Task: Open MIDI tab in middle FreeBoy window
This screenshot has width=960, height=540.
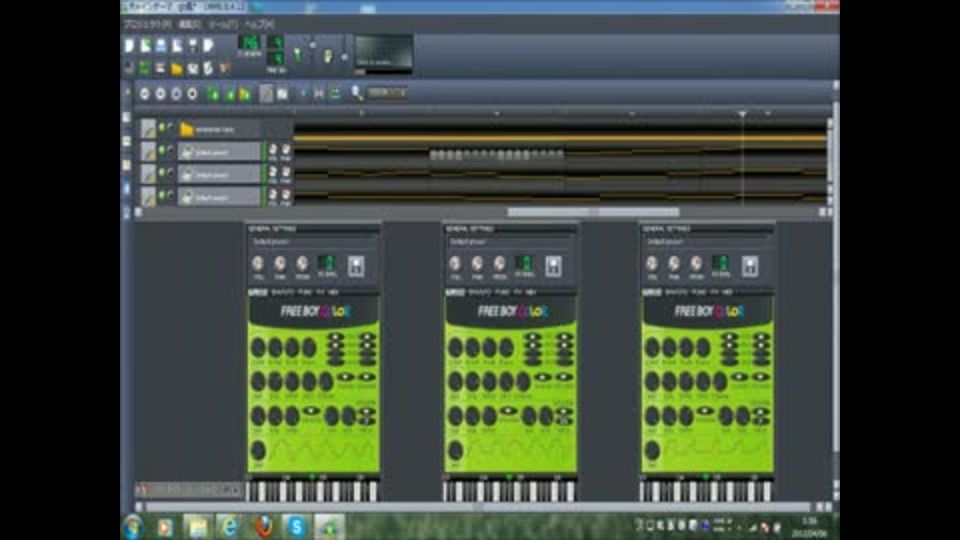Action: pos(531,293)
